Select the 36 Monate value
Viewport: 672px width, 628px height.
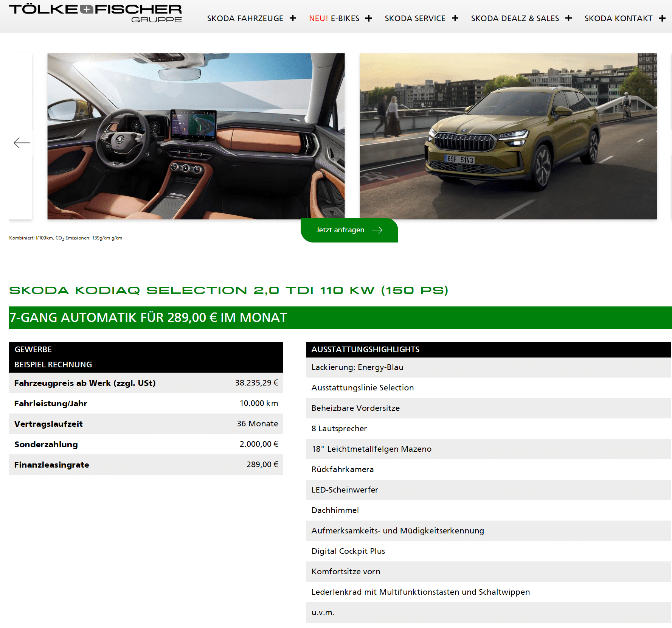[257, 424]
